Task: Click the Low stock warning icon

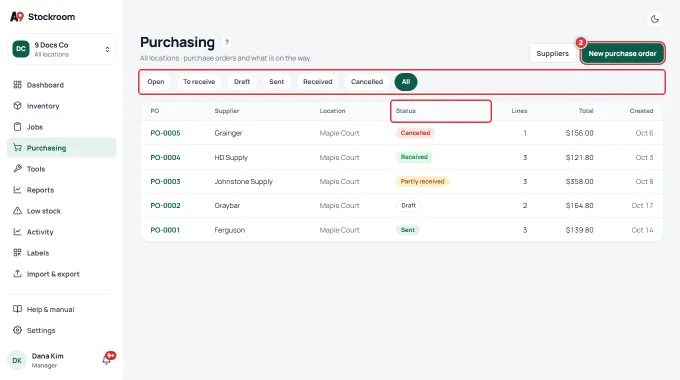Action: [x=17, y=210]
